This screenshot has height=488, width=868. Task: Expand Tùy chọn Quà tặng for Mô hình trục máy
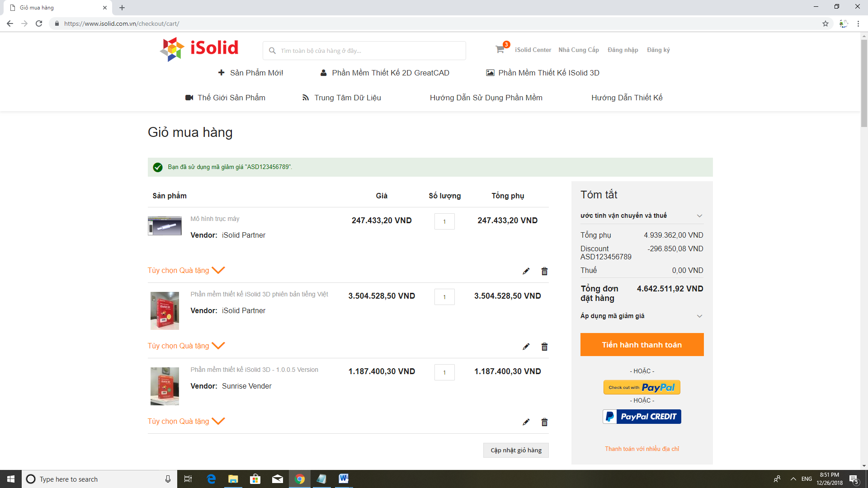(x=186, y=270)
